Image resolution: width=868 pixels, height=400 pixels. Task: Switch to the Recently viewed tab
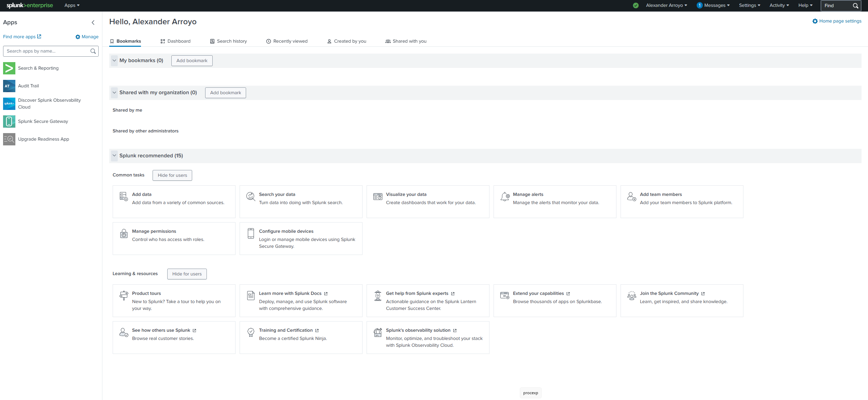pos(287,41)
